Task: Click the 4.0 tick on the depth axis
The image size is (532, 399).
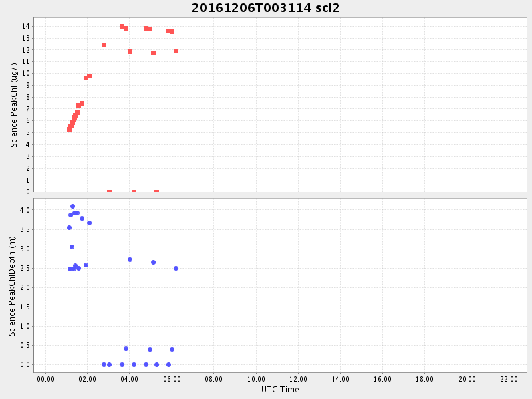Action: (x=25, y=210)
